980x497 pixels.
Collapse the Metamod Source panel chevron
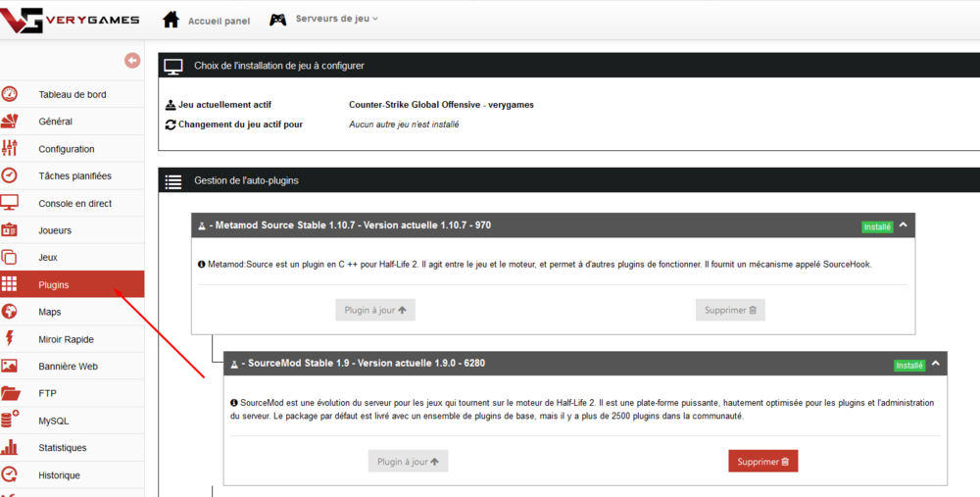[x=904, y=225]
